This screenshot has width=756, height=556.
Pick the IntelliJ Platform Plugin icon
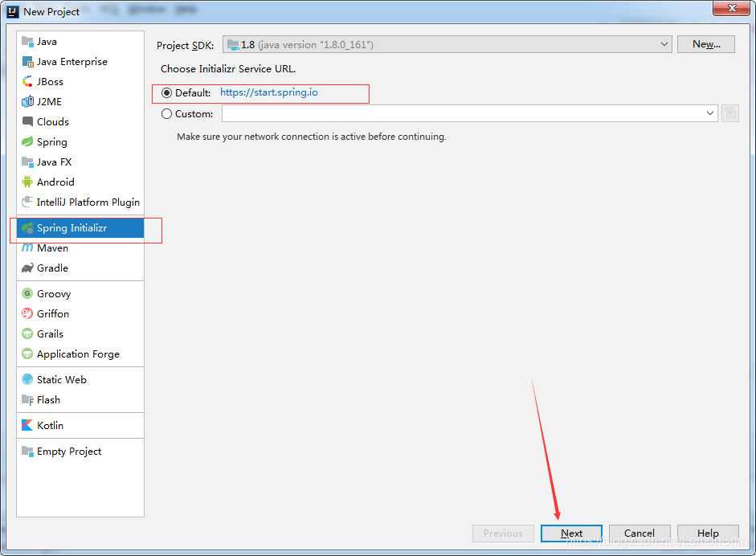(27, 202)
